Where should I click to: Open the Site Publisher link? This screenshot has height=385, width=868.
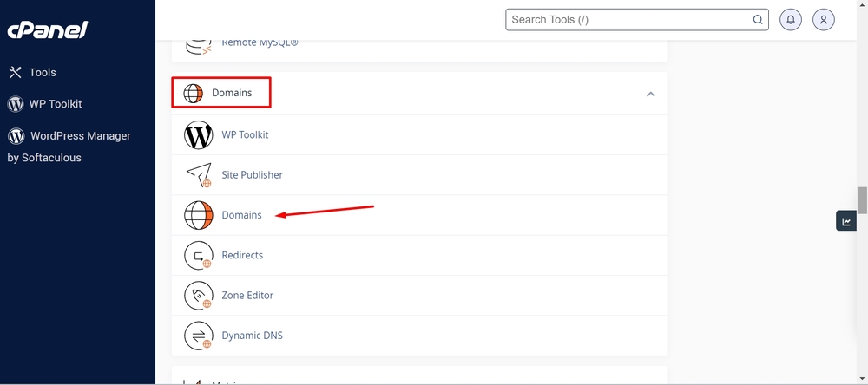(253, 175)
